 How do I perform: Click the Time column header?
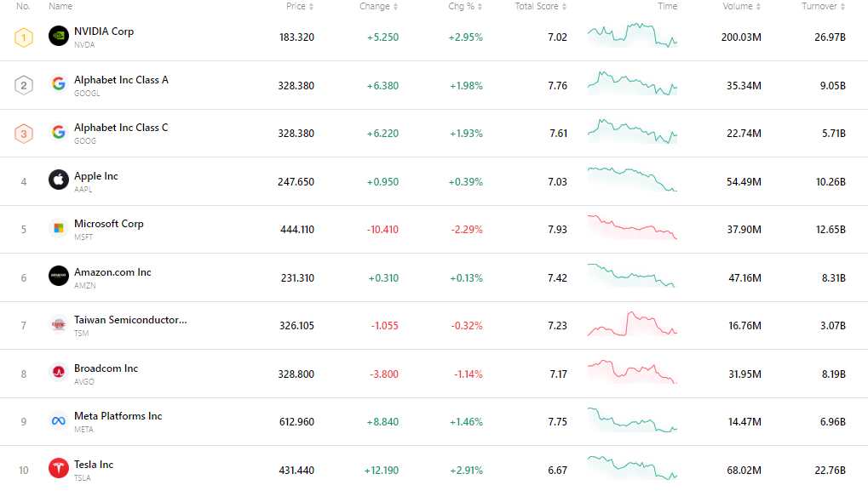point(668,6)
